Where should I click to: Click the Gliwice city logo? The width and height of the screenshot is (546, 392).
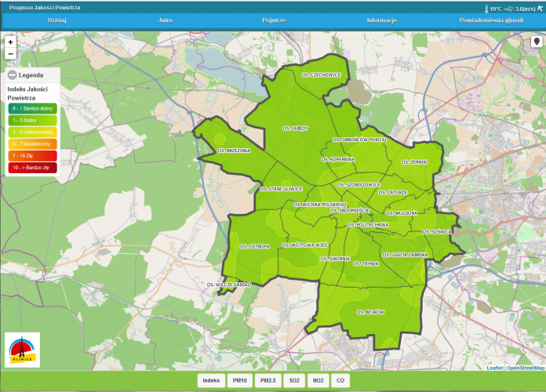click(22, 350)
